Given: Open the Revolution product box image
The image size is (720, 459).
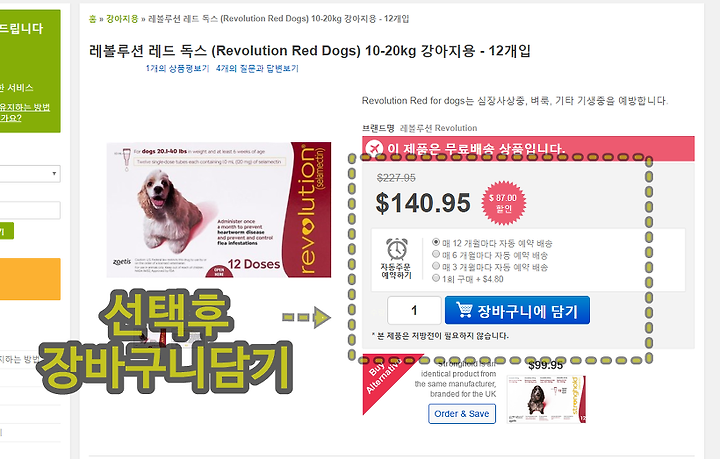Looking at the screenshot, I should 219,210.
